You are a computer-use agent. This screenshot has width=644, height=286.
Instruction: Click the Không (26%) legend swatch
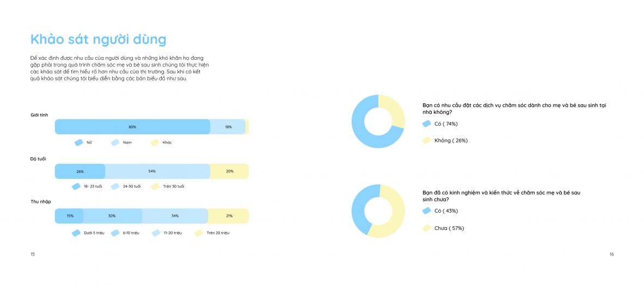(426, 140)
